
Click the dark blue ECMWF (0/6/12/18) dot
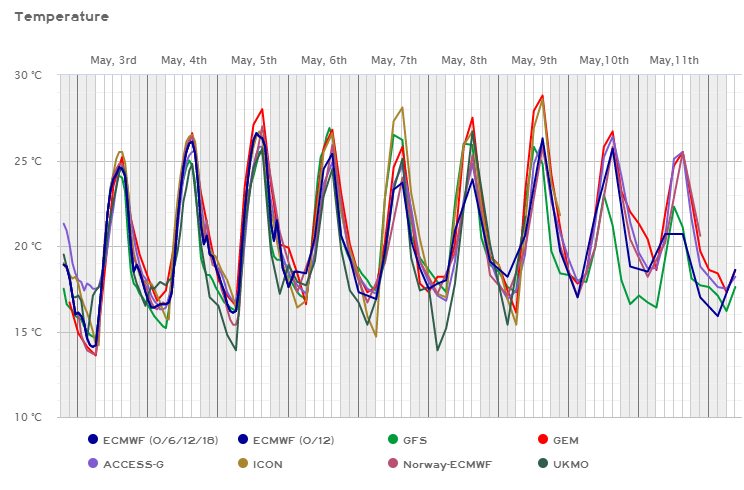tap(93, 439)
